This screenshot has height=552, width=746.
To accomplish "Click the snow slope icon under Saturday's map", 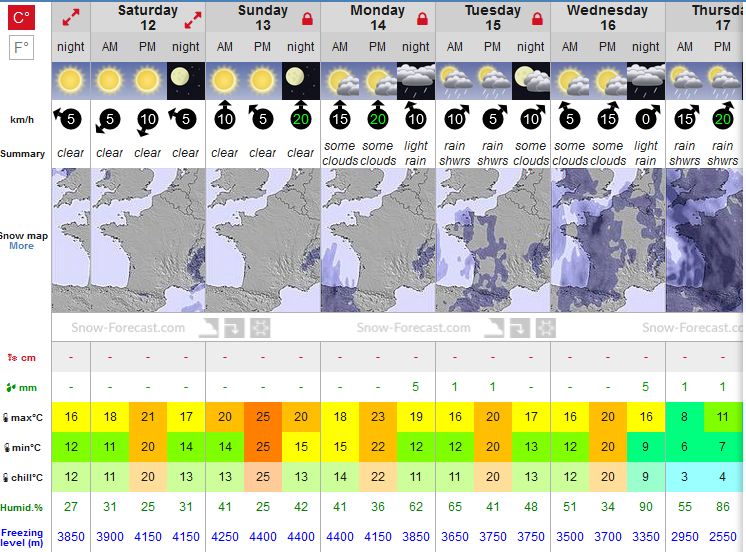I will [x=209, y=328].
